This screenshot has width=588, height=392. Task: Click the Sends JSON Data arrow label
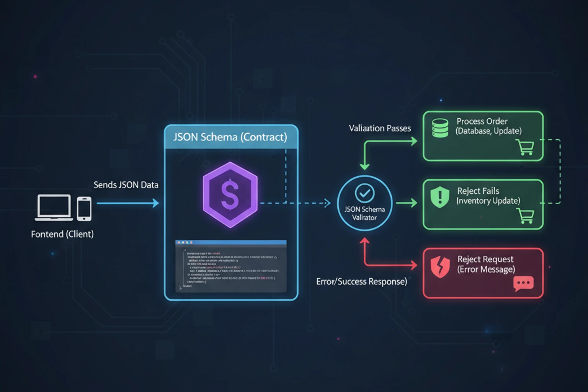(x=126, y=185)
